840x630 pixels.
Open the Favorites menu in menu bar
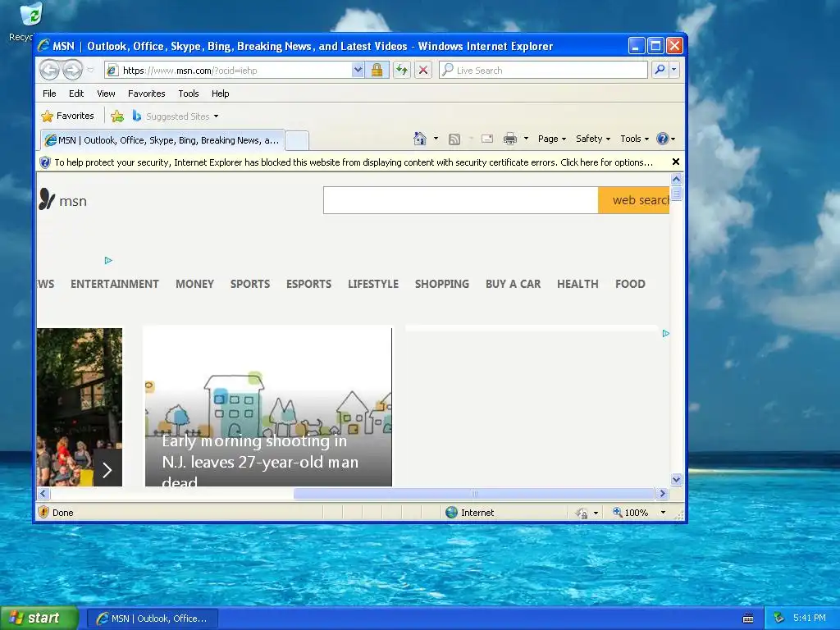[x=146, y=94]
